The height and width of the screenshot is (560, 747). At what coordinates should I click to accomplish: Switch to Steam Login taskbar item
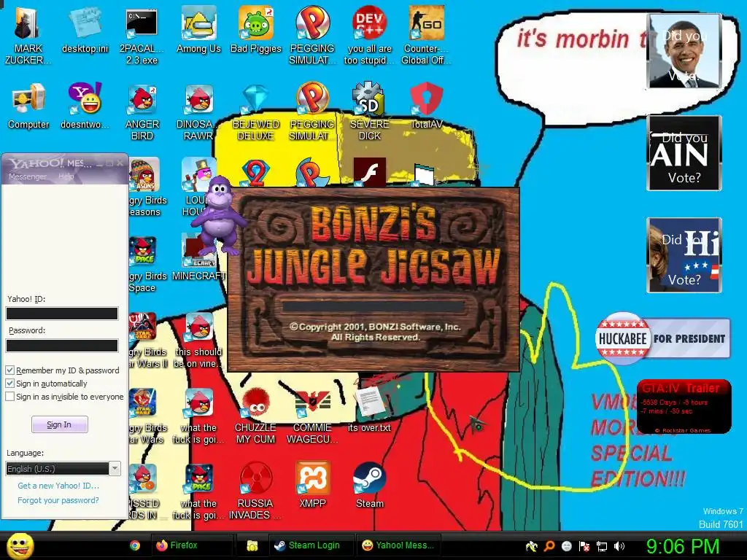(x=312, y=545)
